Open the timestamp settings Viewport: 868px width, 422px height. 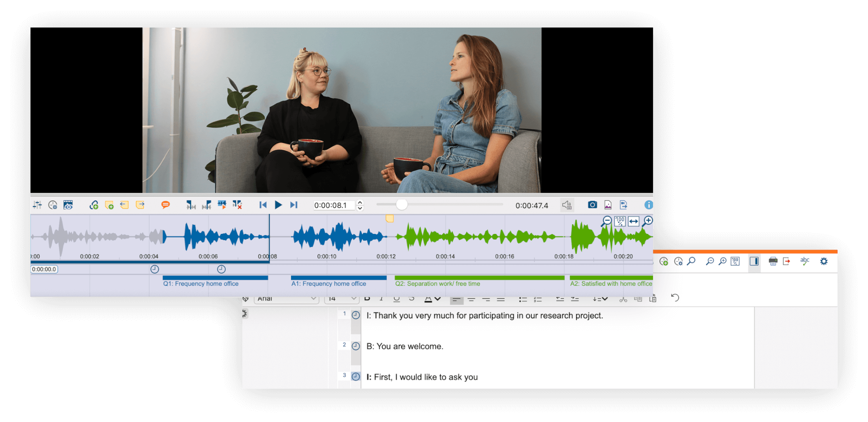pyautogui.click(x=679, y=261)
